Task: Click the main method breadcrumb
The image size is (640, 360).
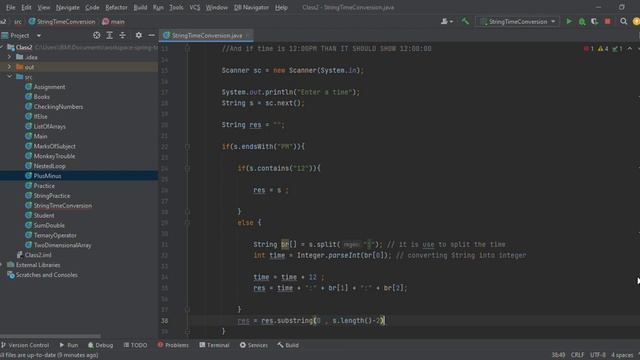Action: pyautogui.click(x=113, y=22)
